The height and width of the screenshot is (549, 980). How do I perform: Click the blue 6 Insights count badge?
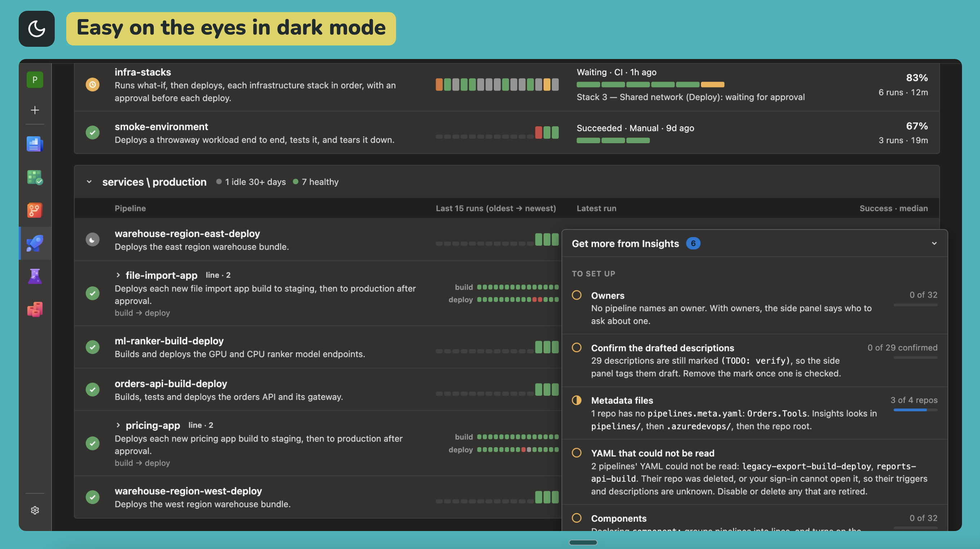pos(693,243)
